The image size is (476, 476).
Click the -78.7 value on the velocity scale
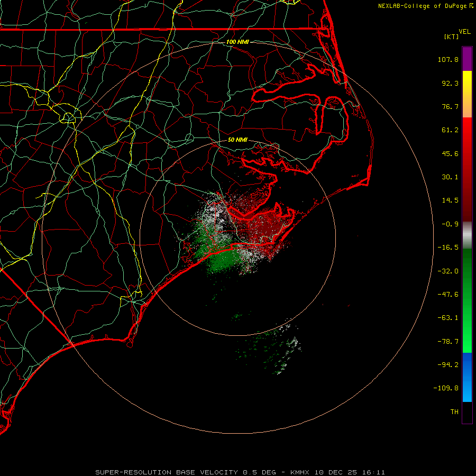pyautogui.click(x=448, y=342)
